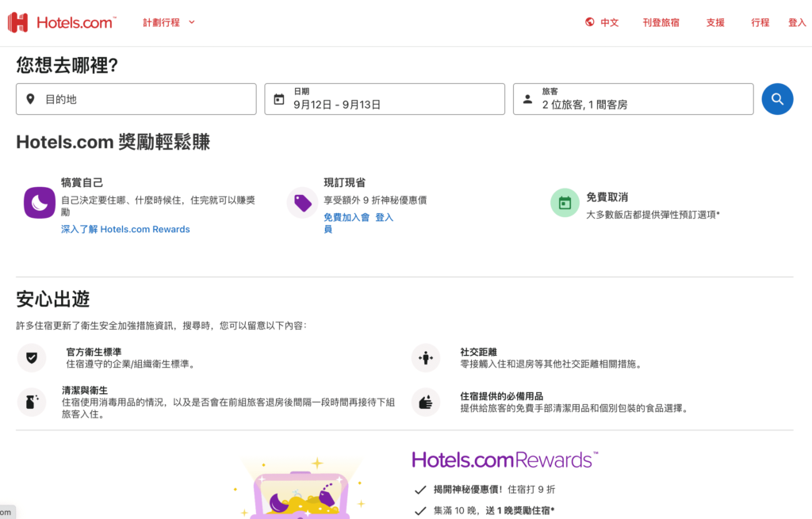The width and height of the screenshot is (812, 519).
Task: Click 大多數飯店都提供彈性預訂選項 text
Action: [653, 215]
